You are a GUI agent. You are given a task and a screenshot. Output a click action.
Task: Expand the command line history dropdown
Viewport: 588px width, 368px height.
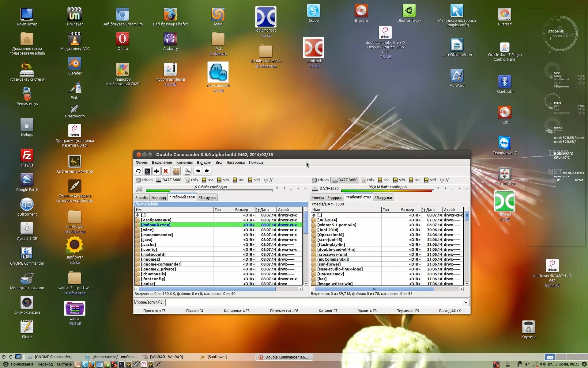[466, 302]
